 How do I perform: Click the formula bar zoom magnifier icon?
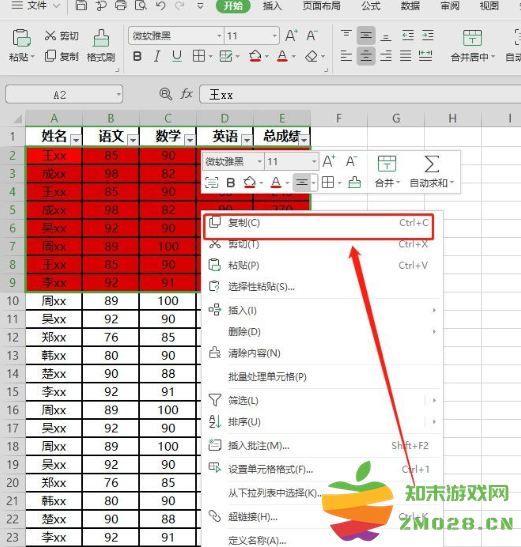(165, 94)
